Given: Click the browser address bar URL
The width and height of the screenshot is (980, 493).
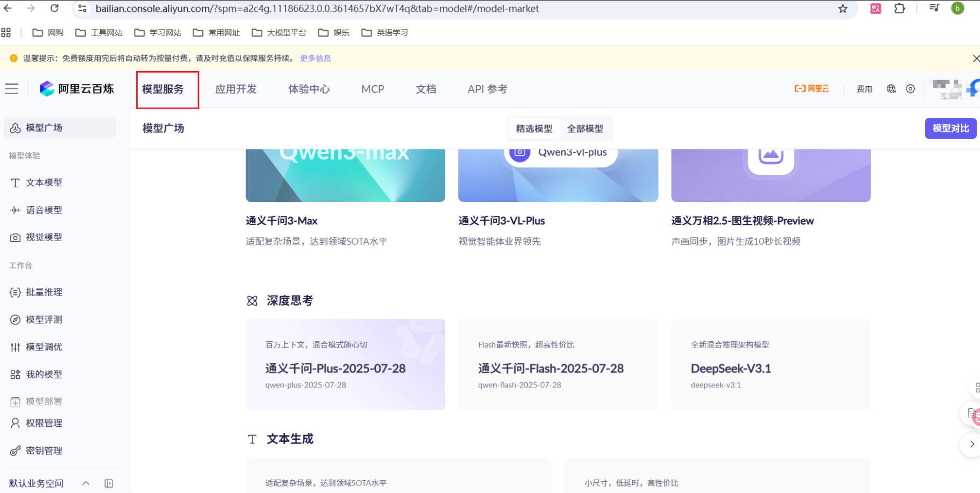Looking at the screenshot, I should coord(317,9).
